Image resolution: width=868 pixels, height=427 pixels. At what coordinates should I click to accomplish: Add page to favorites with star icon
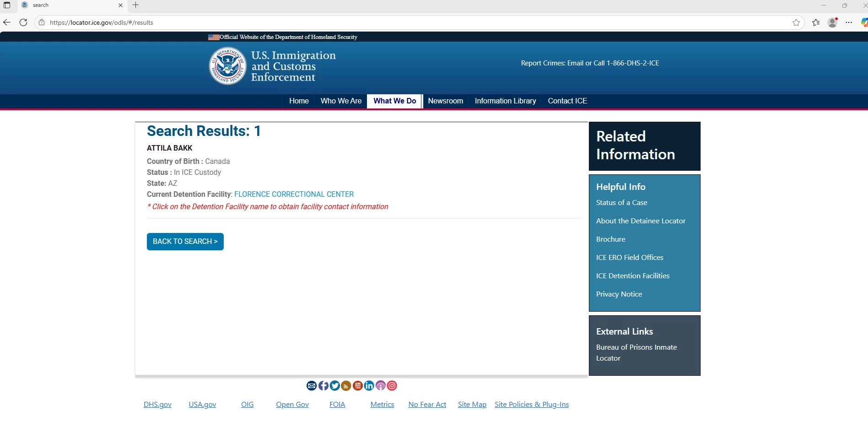796,22
